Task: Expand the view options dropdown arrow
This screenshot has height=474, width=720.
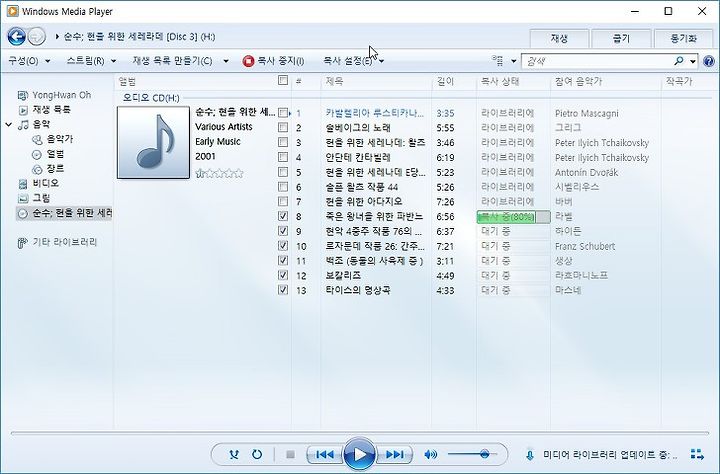Action: (513, 61)
